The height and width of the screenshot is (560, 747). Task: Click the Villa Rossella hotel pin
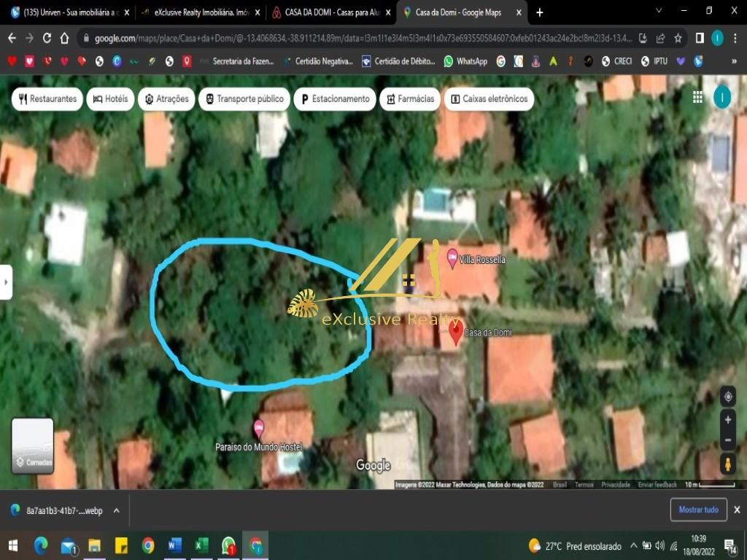pos(452,259)
